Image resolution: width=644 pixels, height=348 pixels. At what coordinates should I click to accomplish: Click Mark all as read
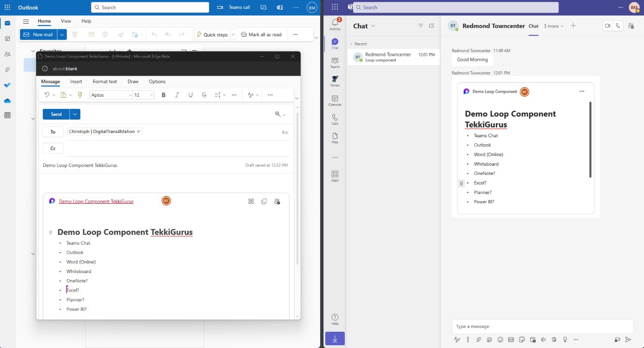261,34
